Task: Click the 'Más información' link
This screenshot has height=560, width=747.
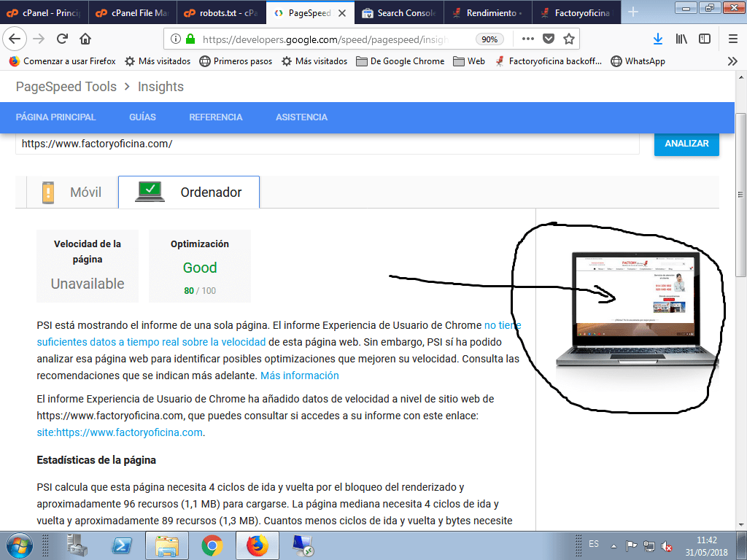Action: point(300,376)
